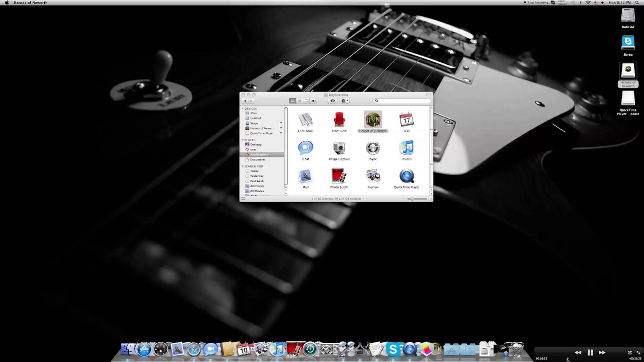Select the Front Row application icon
Screen dimensions: 644x362
(x=339, y=120)
